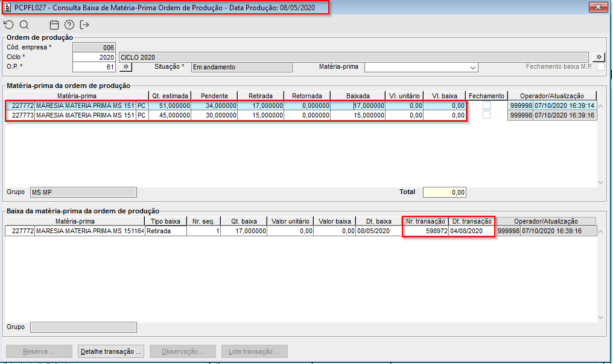The image size is (613, 364).
Task: Click Nr. transação column header
Action: click(425, 221)
